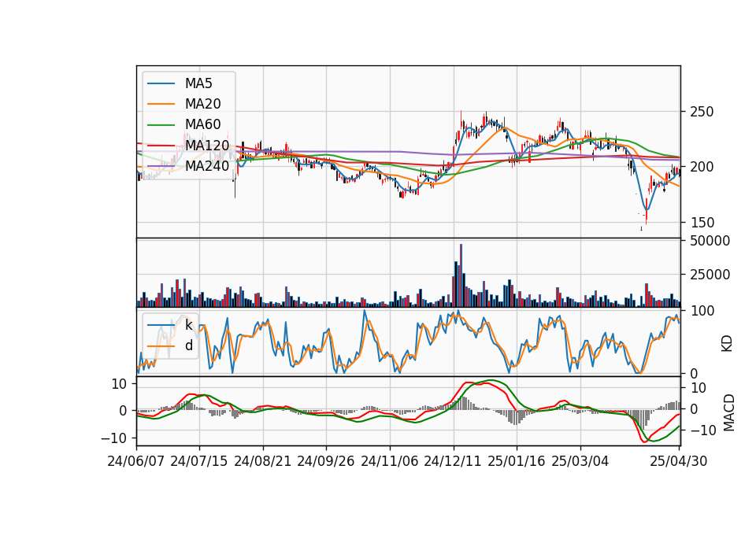Click the 10 label on left MACD axis
This screenshot has height=543, width=756.
(119, 384)
